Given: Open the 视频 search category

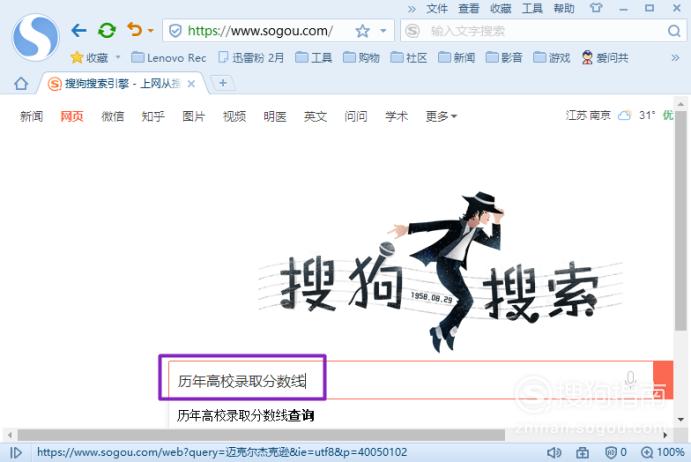Looking at the screenshot, I should 234,116.
